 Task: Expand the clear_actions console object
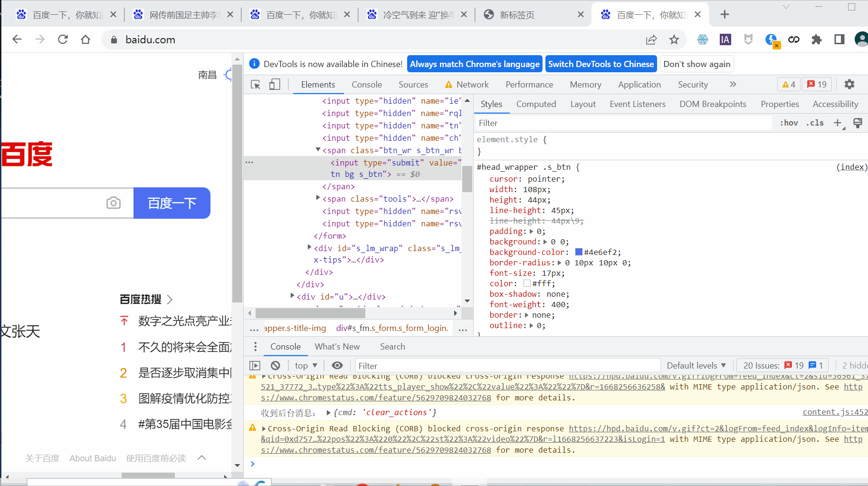[329, 413]
